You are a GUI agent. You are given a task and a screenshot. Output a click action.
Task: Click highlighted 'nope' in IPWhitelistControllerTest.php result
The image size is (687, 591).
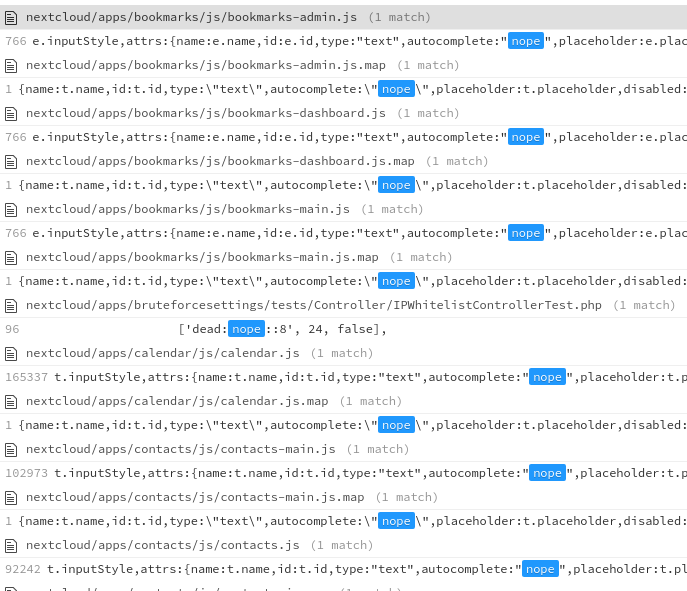246,329
